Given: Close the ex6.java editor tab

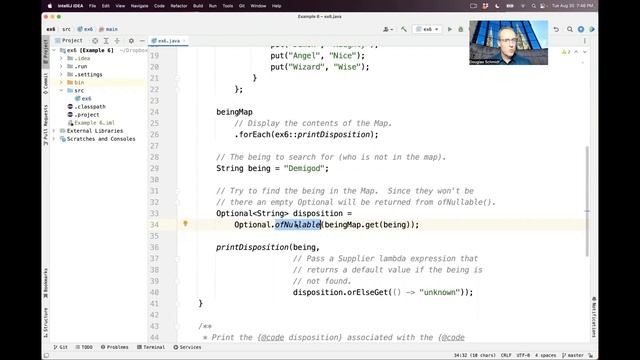Looking at the screenshot, I should tap(184, 41).
